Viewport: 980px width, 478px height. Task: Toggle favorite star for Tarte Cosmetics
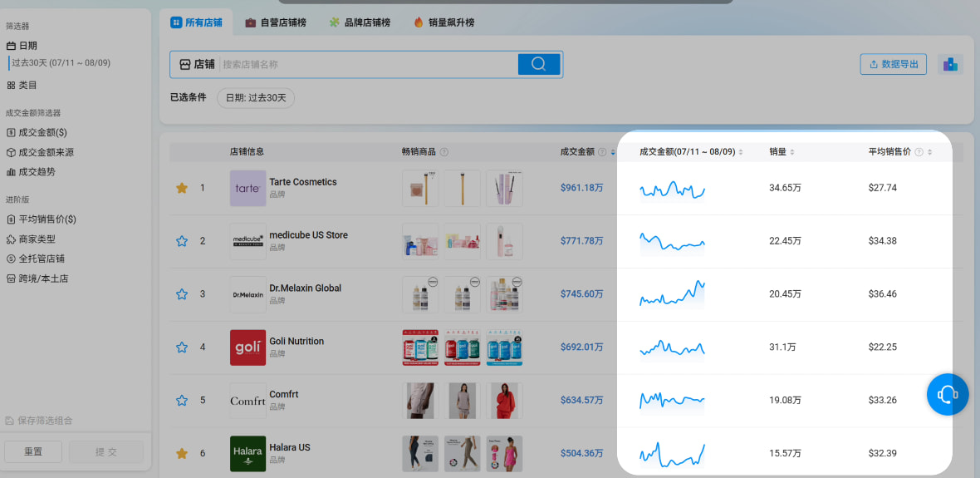[182, 188]
